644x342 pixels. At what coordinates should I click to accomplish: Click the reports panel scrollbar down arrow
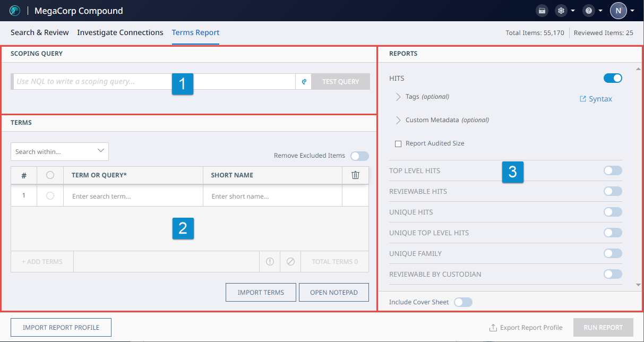[x=638, y=285]
